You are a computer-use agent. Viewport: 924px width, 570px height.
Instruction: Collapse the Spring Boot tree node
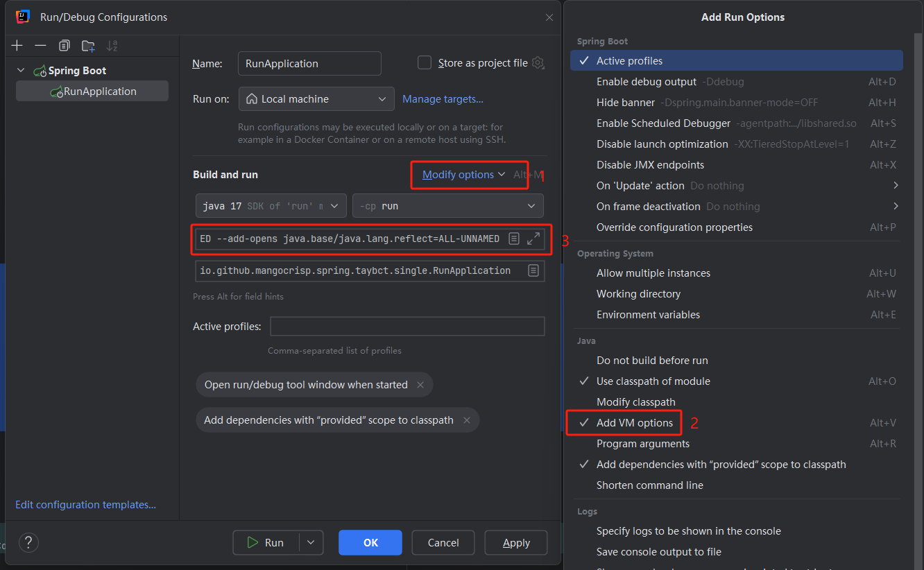pyautogui.click(x=21, y=71)
